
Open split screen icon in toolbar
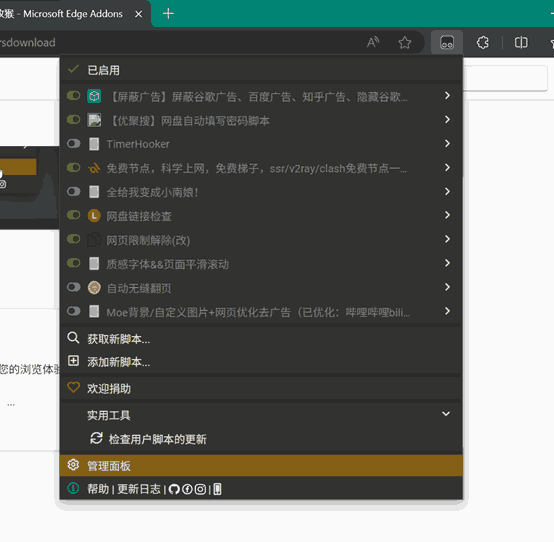521,43
